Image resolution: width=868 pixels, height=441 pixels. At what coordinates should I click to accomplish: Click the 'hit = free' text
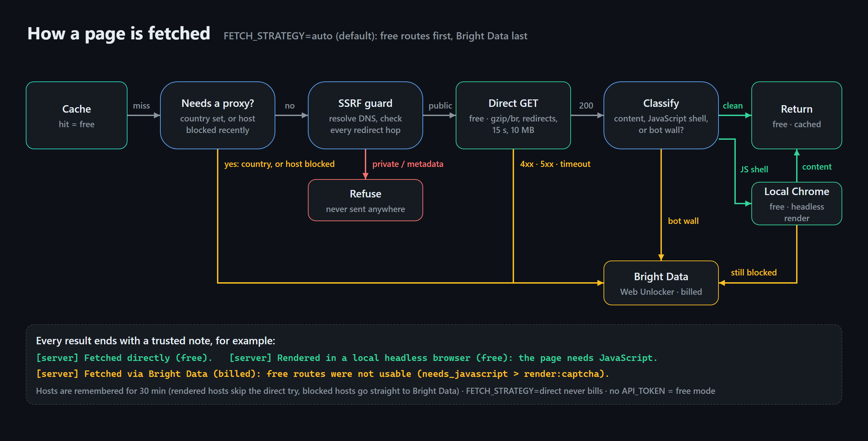[x=77, y=124]
